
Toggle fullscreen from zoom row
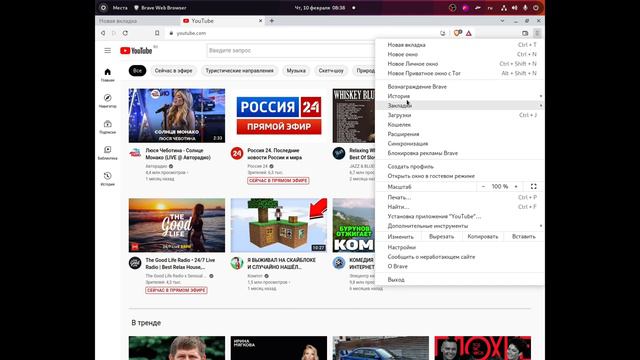tap(533, 187)
